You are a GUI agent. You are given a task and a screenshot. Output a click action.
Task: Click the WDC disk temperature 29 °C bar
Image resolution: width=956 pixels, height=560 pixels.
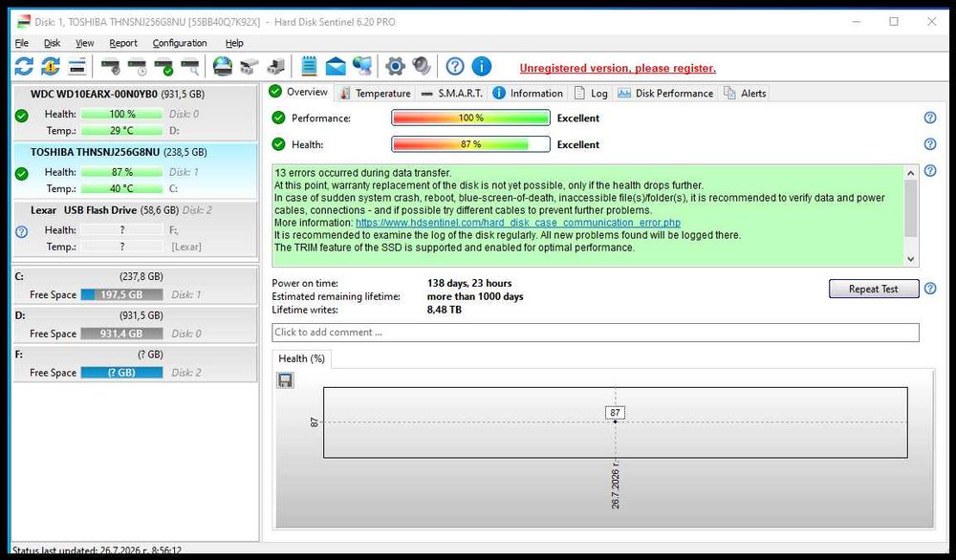(x=122, y=130)
